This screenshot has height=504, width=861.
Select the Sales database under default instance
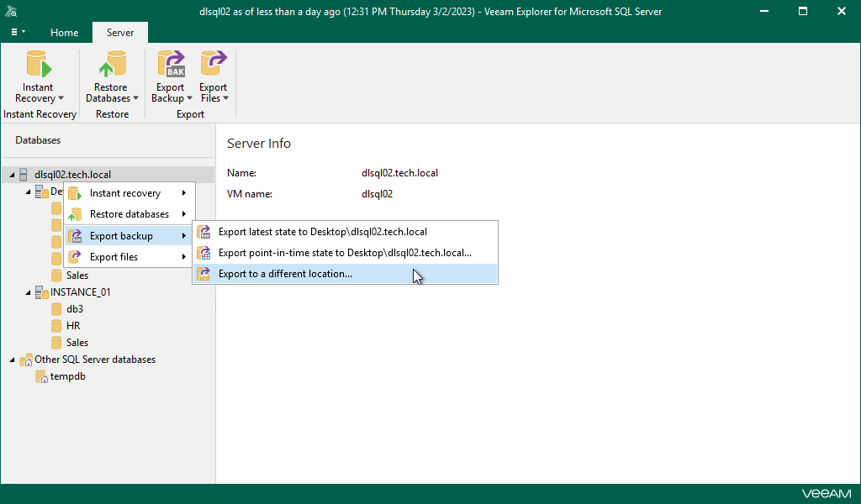click(77, 276)
